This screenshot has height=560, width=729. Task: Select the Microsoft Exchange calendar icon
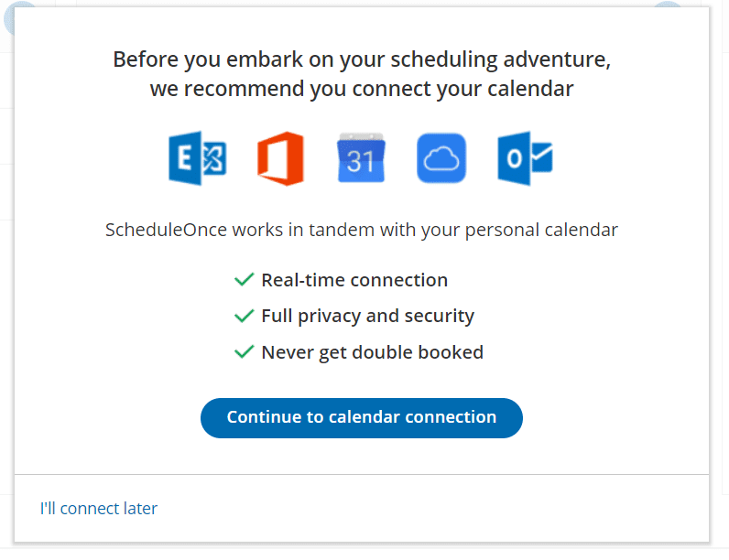pyautogui.click(x=198, y=158)
